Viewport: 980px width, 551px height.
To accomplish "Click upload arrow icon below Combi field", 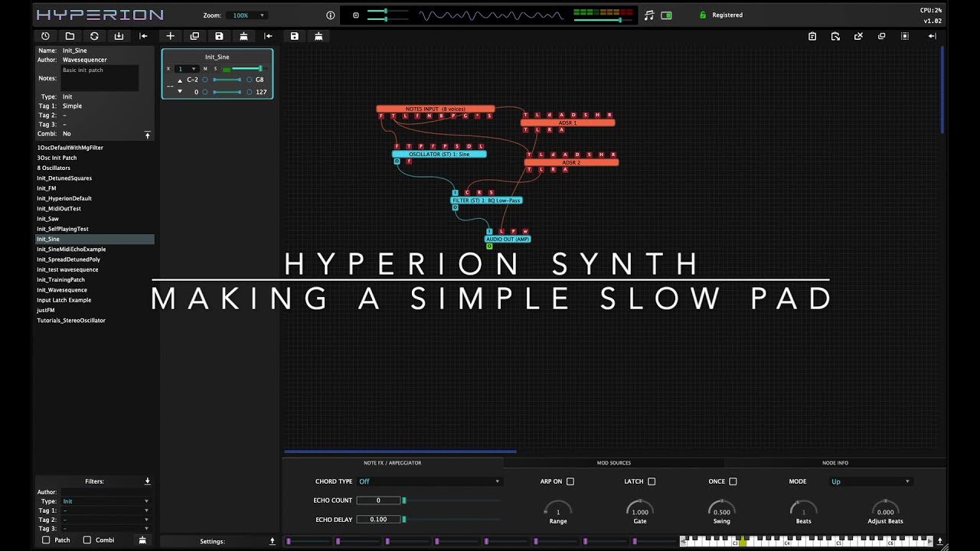I will click(148, 135).
